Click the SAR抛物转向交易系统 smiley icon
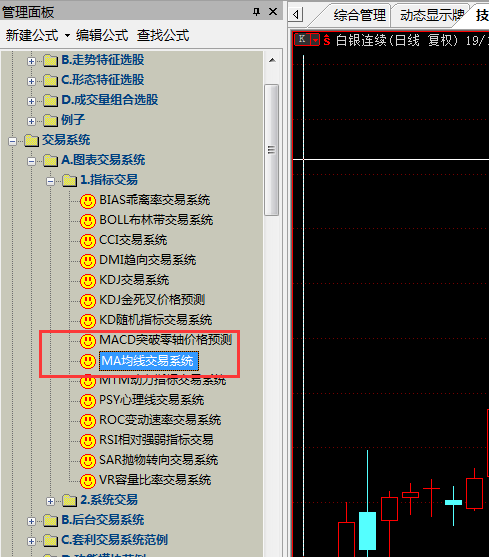The width and height of the screenshot is (489, 557). tap(88, 461)
